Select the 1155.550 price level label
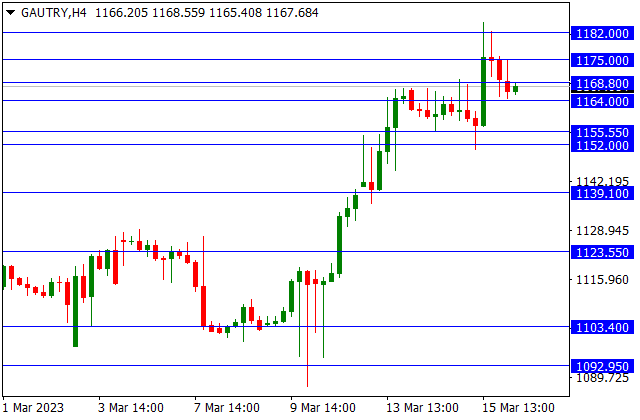The image size is (640, 420). click(x=602, y=132)
